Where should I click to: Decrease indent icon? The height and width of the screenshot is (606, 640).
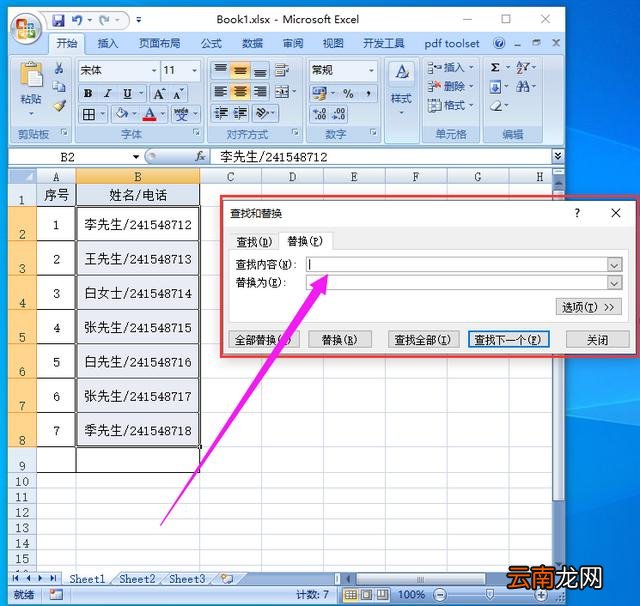click(221, 113)
